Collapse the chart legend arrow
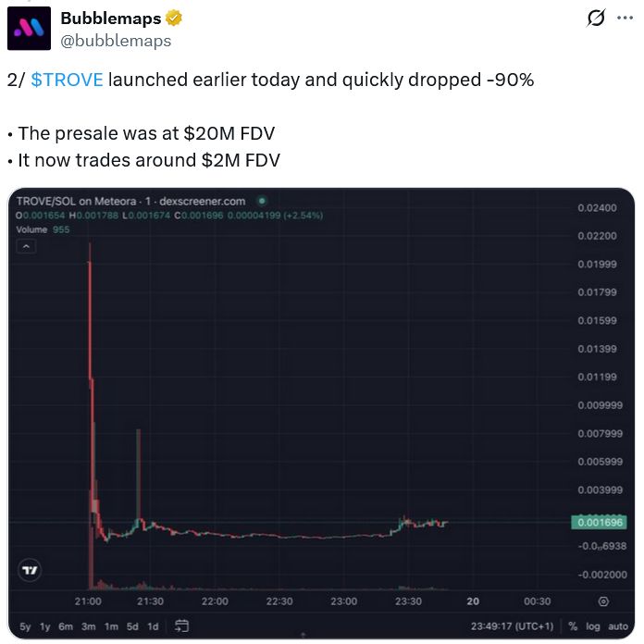Image resolution: width=644 pixels, height=644 pixels. coord(27,246)
